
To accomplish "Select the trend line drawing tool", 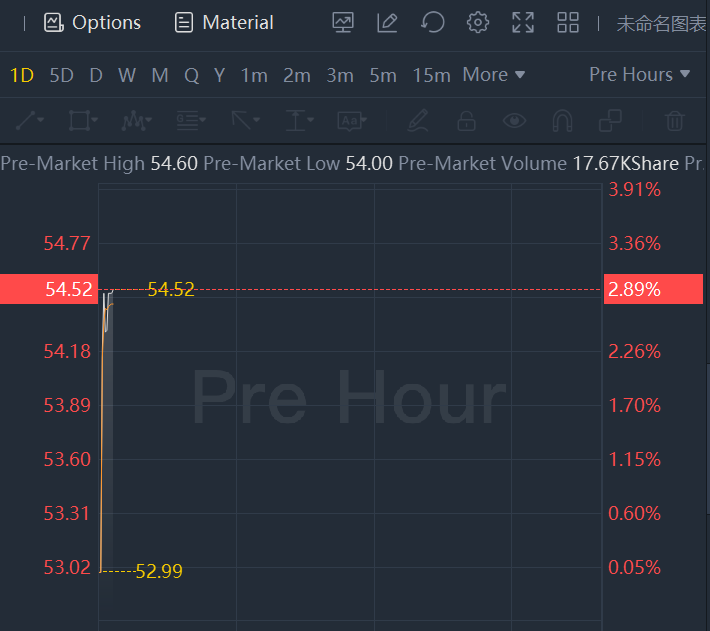I will (x=30, y=121).
